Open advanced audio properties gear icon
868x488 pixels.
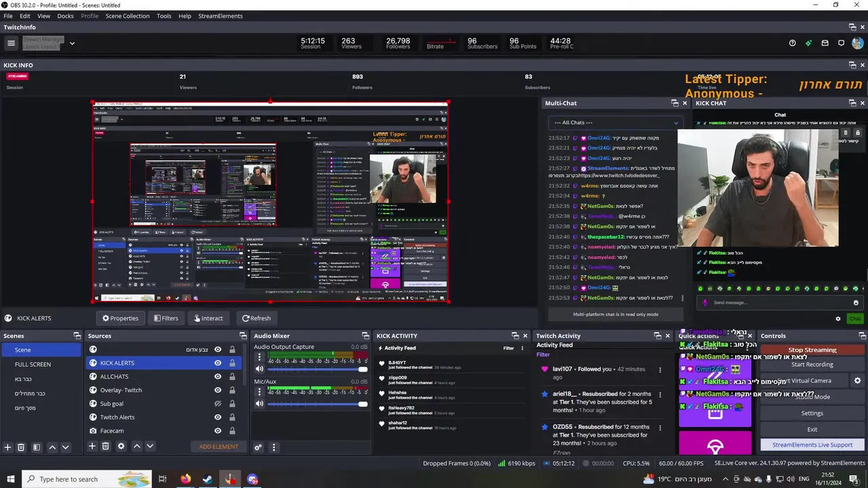[258, 447]
